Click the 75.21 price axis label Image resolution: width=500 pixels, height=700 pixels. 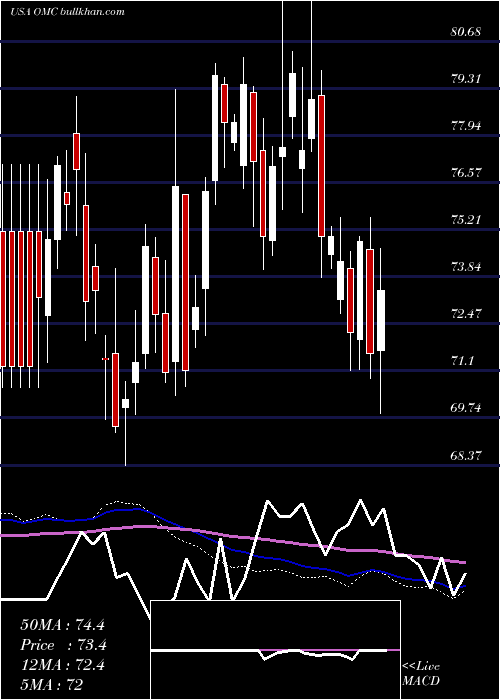click(x=466, y=220)
